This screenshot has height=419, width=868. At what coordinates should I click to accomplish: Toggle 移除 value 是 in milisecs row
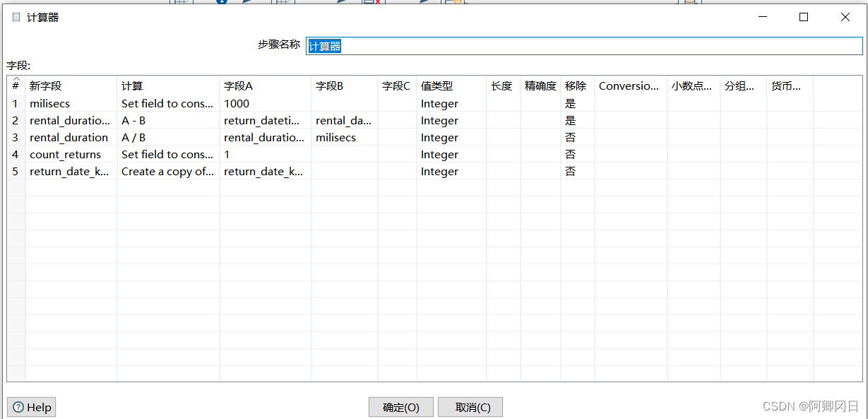click(x=571, y=104)
